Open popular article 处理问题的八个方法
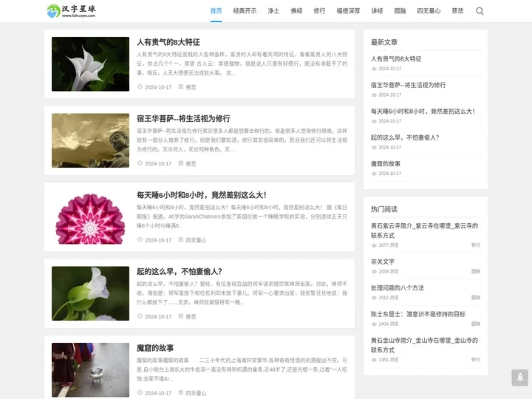This screenshot has height=399, width=532. click(x=398, y=287)
